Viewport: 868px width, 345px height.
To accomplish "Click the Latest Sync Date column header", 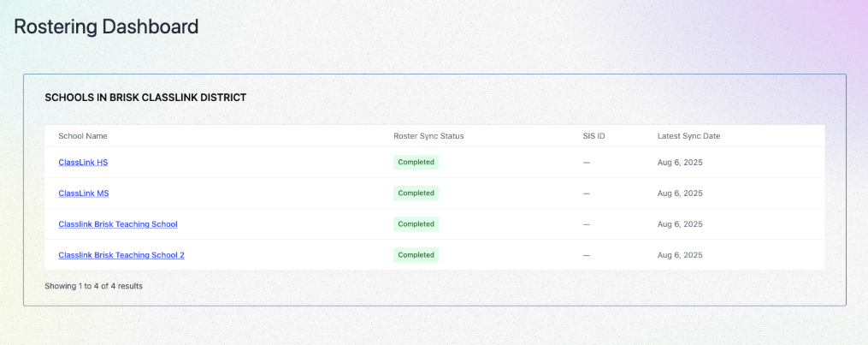I will (689, 136).
